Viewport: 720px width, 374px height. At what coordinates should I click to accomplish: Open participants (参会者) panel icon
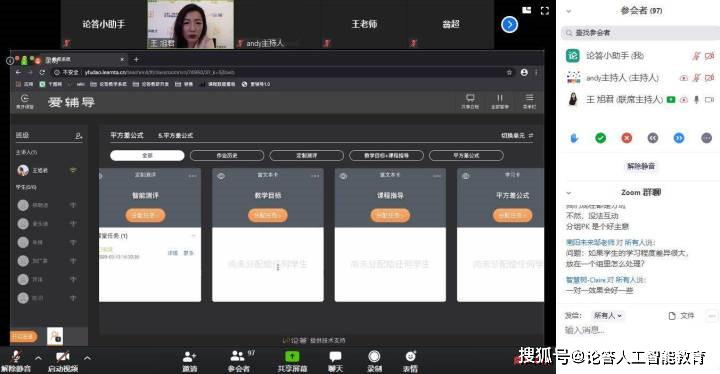click(x=237, y=356)
